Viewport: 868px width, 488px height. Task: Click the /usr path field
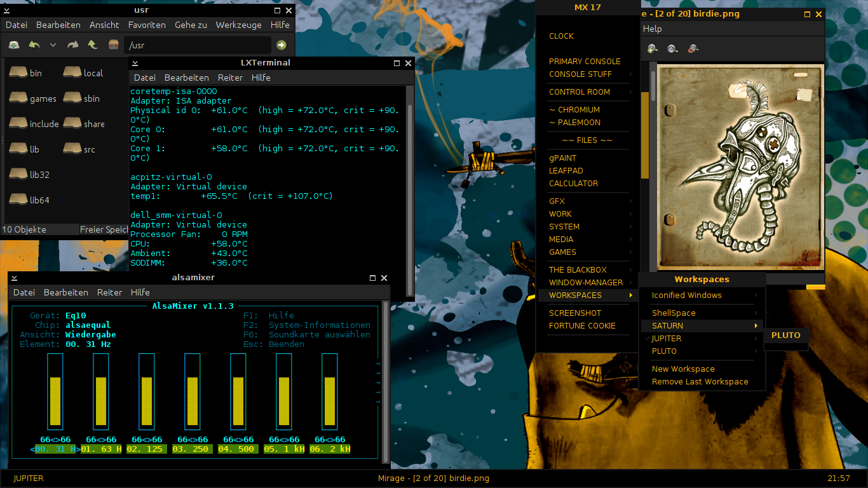(x=198, y=45)
